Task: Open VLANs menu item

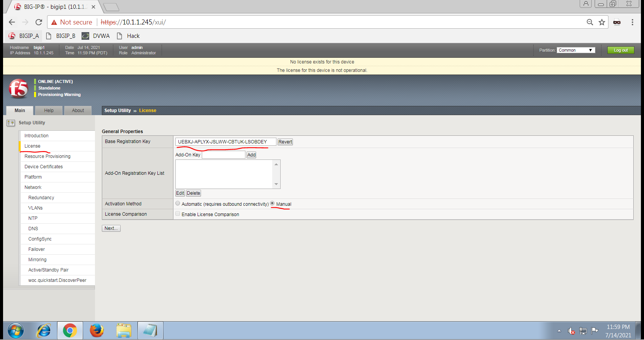Action: (57, 208)
